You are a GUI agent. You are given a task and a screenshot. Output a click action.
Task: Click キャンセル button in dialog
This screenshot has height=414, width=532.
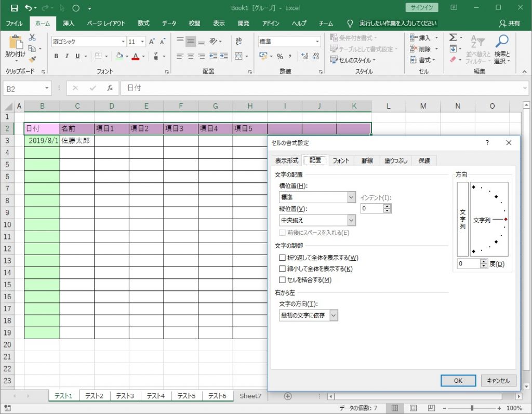point(498,380)
